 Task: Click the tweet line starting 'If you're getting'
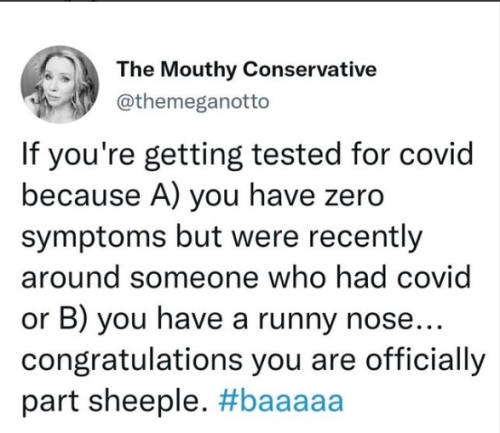pyautogui.click(x=247, y=157)
